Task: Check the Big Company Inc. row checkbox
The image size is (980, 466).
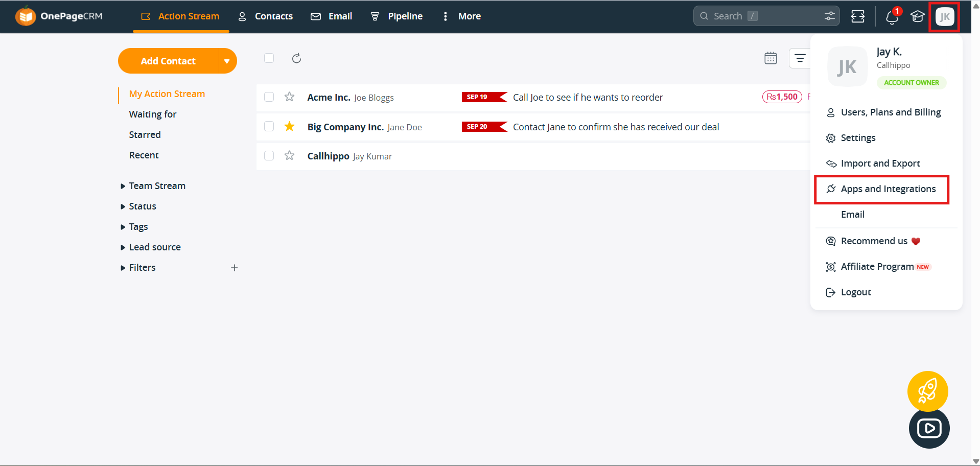Action: [x=269, y=126]
